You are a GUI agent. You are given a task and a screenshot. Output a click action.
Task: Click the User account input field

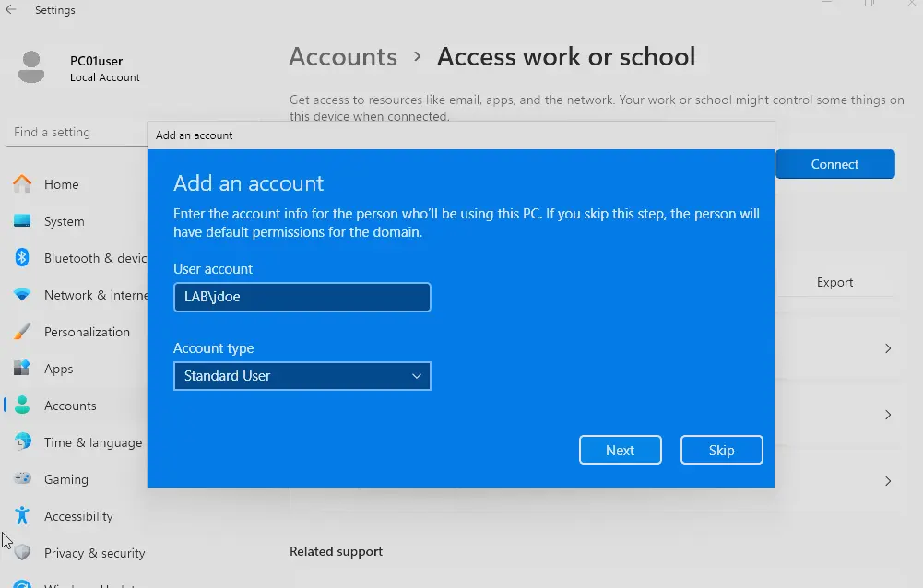302,298
